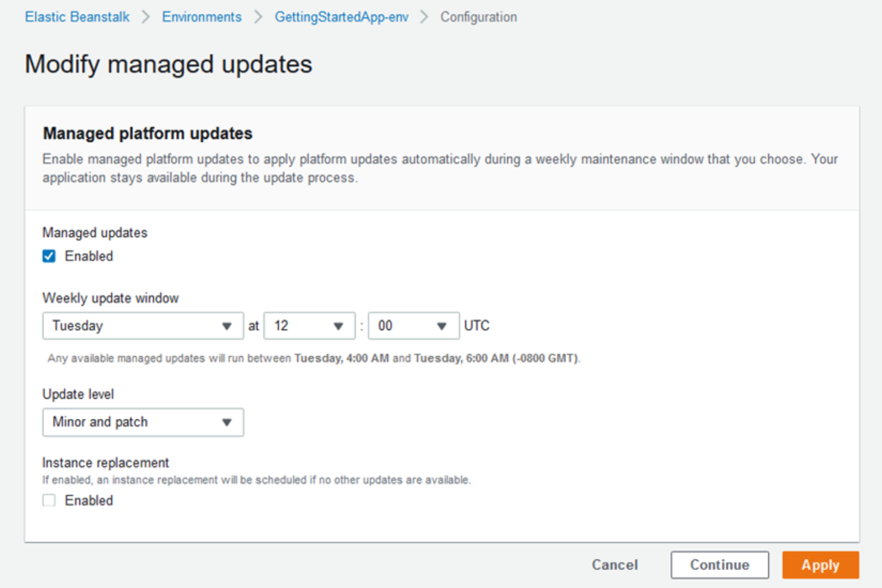Click the Continue button
The height and width of the screenshot is (588, 882).
click(719, 565)
